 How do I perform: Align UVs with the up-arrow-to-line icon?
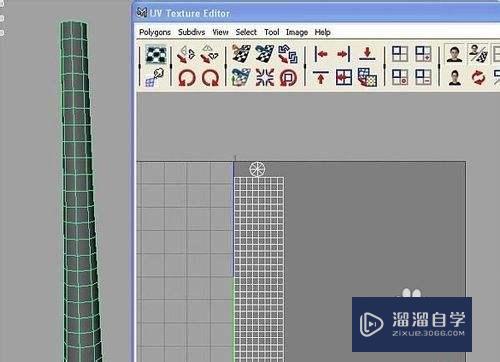(321, 77)
